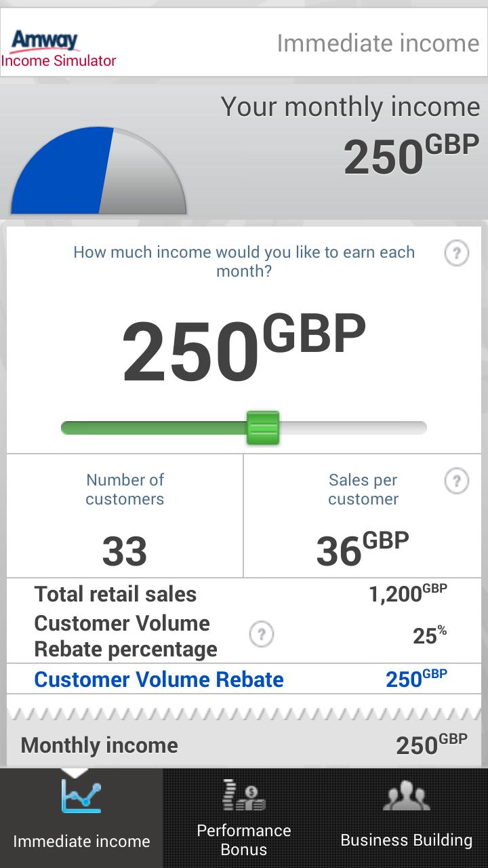
Task: Switch to the Business Building tab
Action: [406, 817]
